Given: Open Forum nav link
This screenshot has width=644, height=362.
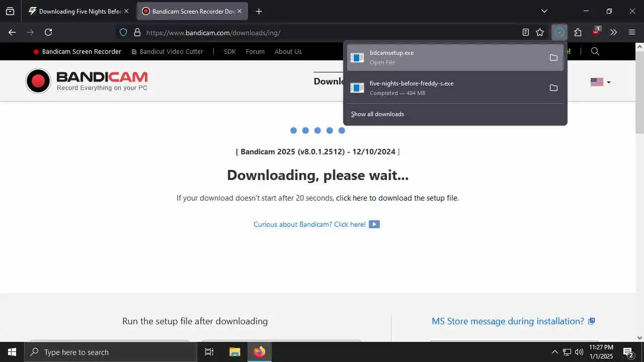Looking at the screenshot, I should pos(255,51).
